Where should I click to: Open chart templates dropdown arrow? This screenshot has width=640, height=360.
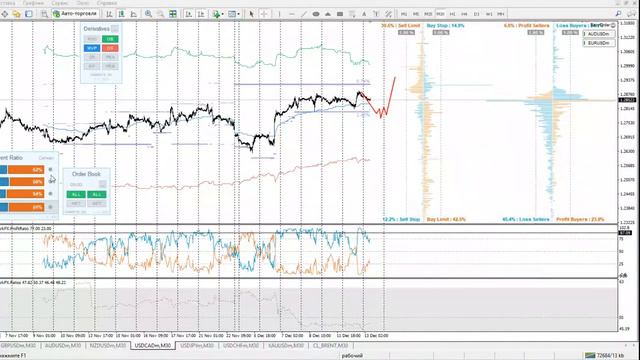[x=239, y=14]
